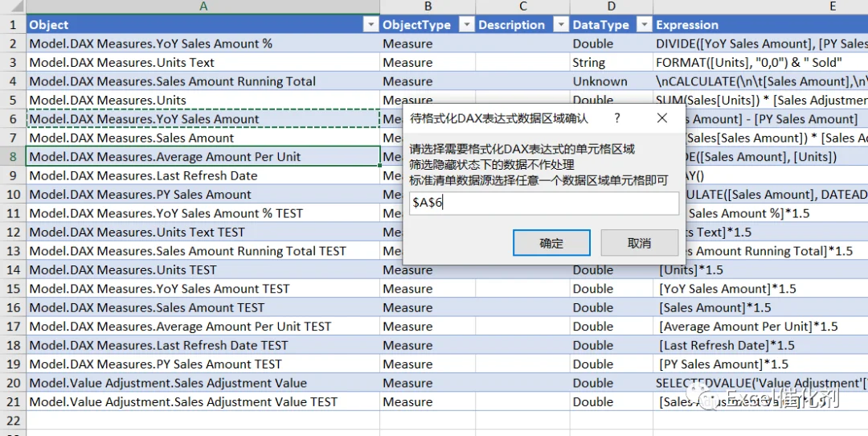Screen dimensions: 868x436
Task: Click cell 'Model.DAX Measures.Units' in row 5
Action: pos(203,101)
